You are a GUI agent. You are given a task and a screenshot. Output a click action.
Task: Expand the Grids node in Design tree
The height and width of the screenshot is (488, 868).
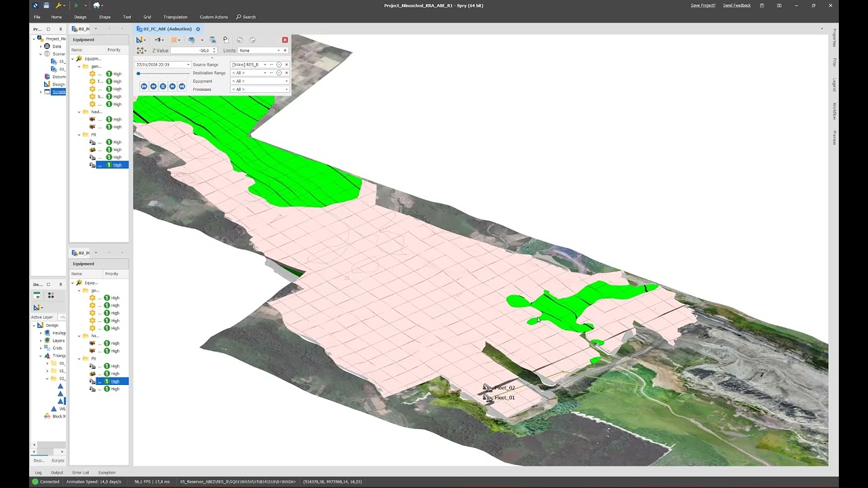point(40,348)
